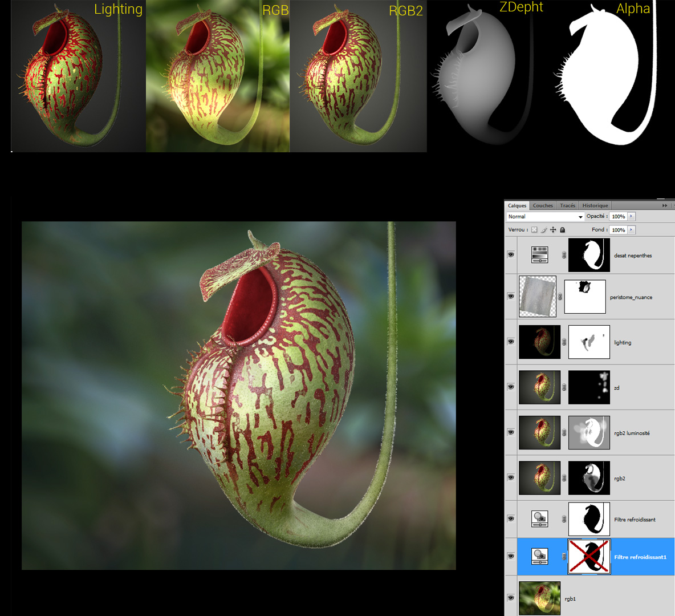Open the Fond fill slider arrow

point(632,230)
